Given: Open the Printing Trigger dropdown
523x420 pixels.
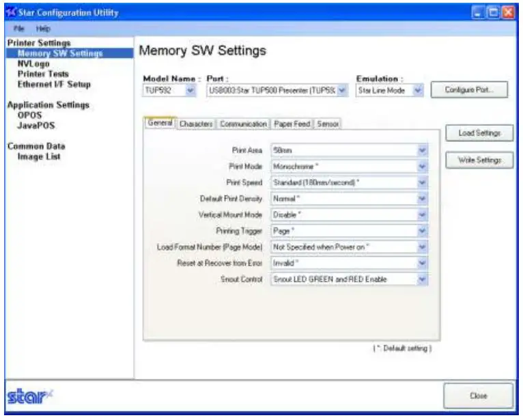Looking at the screenshot, I should (x=349, y=231).
